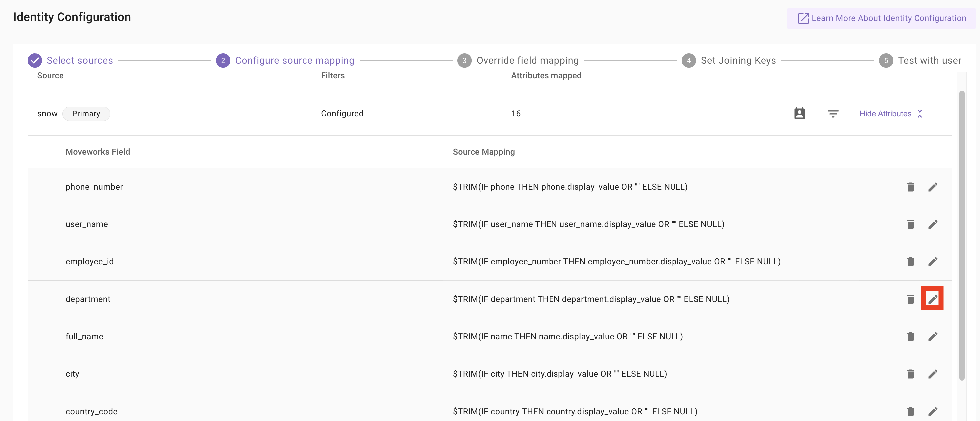Image resolution: width=980 pixels, height=421 pixels.
Task: Delete the city mapping
Action: point(911,374)
